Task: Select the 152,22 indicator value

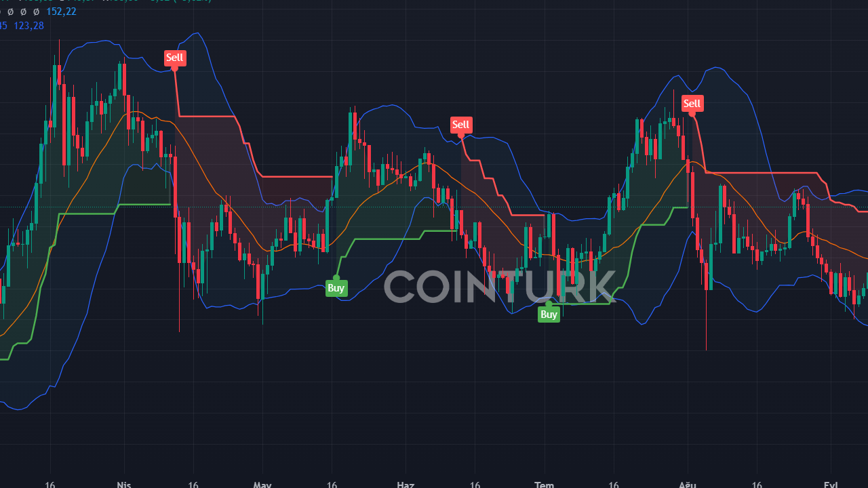Action: point(61,12)
